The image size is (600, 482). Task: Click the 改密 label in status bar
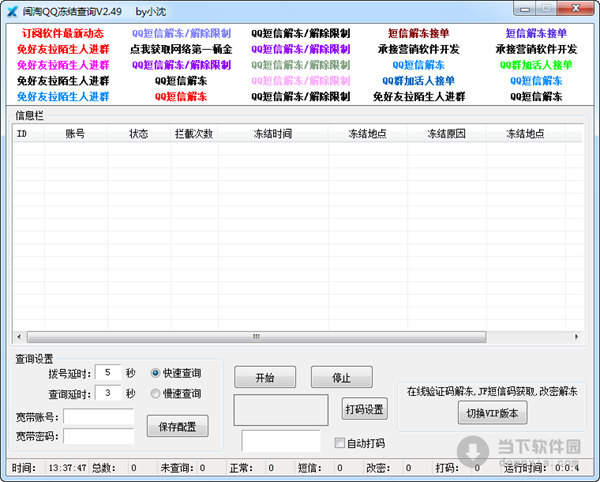(x=378, y=468)
